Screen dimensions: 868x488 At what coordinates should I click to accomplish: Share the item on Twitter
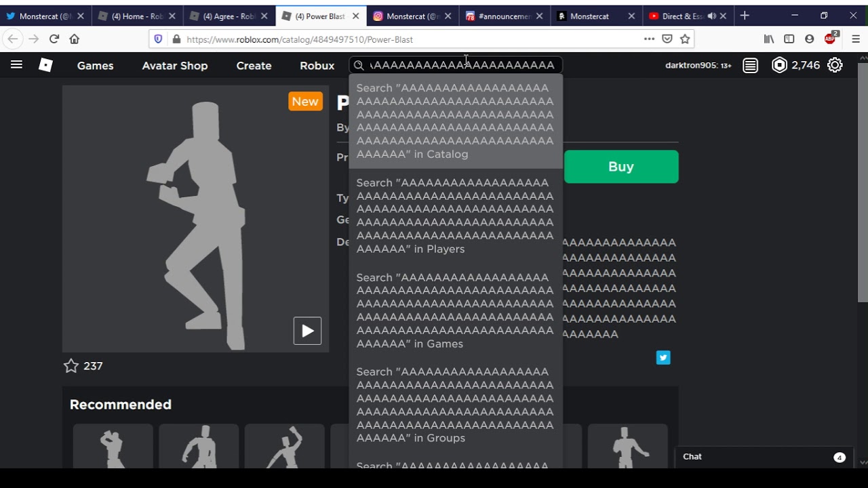click(663, 357)
